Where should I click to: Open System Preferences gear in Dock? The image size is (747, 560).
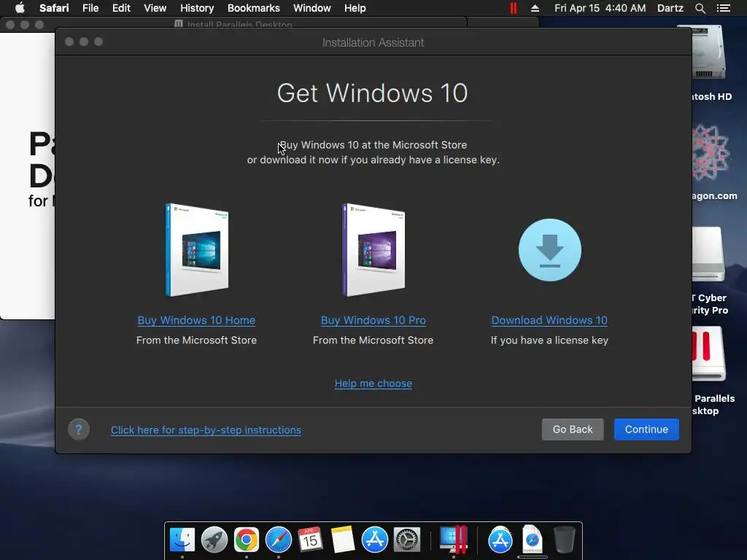[x=406, y=540]
